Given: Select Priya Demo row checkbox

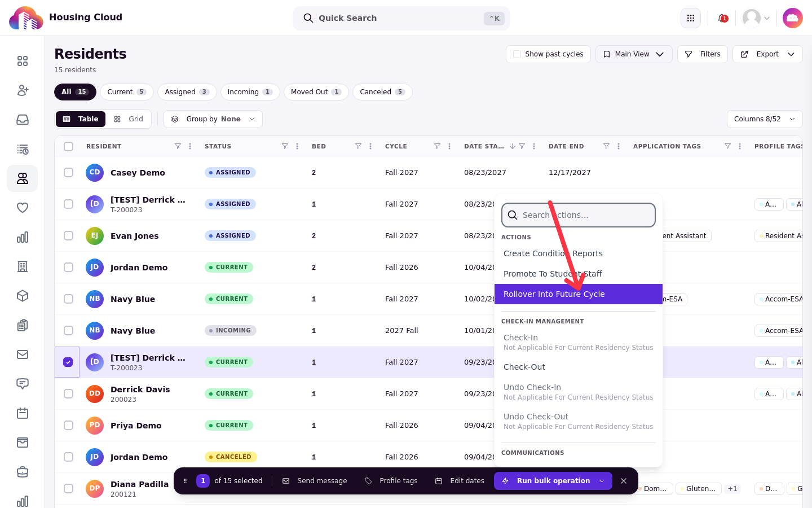Looking at the screenshot, I should coord(69,425).
